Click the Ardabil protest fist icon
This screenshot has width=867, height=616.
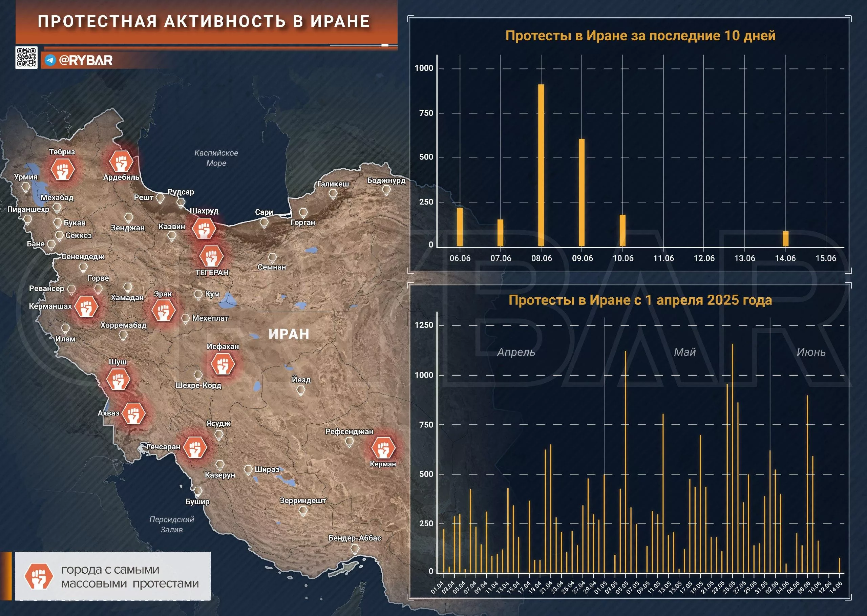coord(121,161)
